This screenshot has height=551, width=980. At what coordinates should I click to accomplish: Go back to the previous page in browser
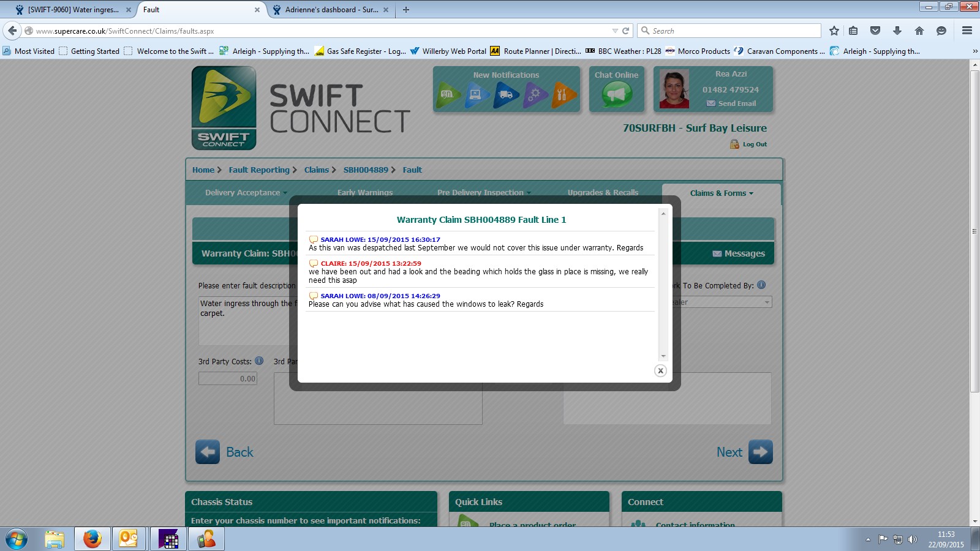pyautogui.click(x=12, y=31)
